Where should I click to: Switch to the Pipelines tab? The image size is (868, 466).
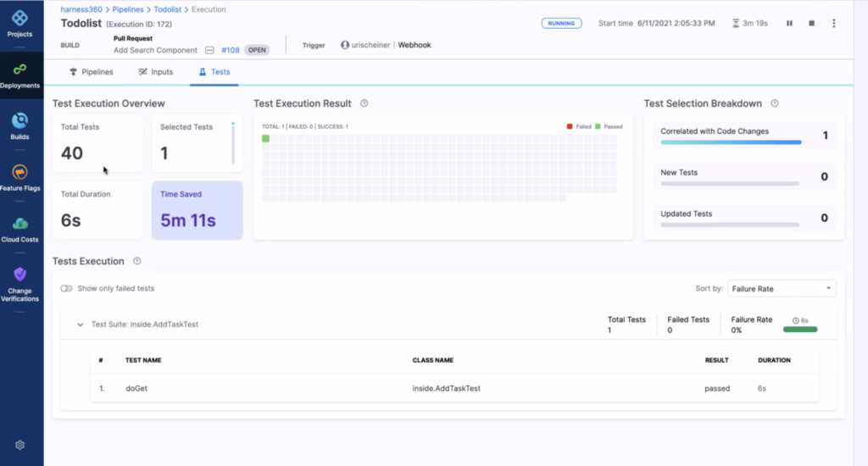[x=92, y=72]
